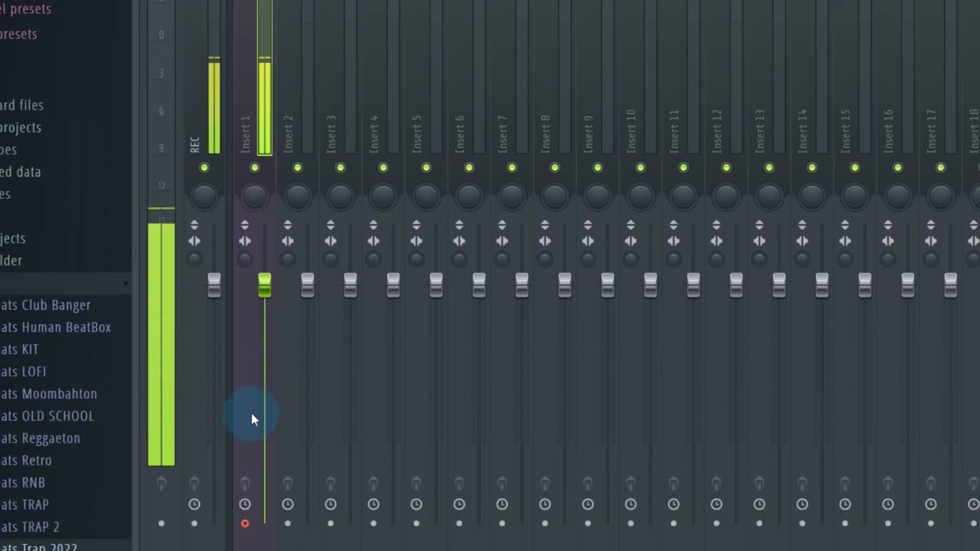
Task: Open the Club Banger folder
Action: point(45,305)
